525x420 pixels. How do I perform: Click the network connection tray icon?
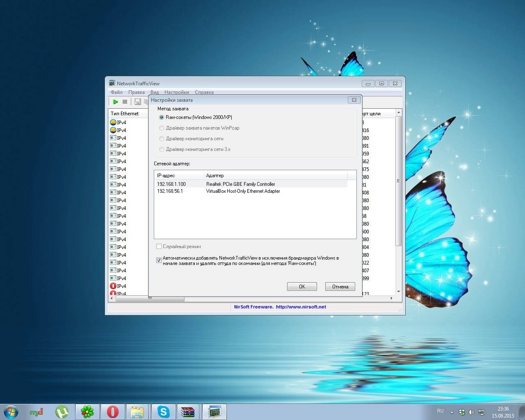(482, 412)
